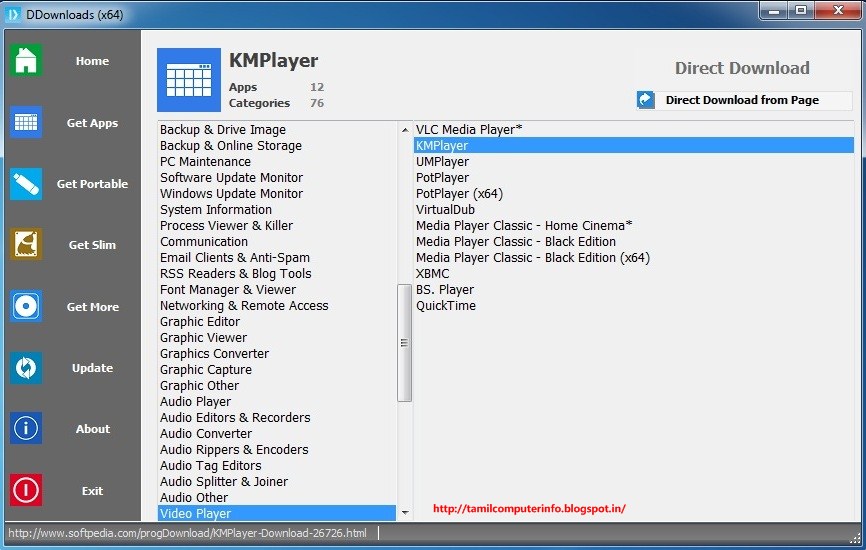Select Email Clients & Anti-Spam category
This screenshot has width=866, height=550.
coord(277,258)
